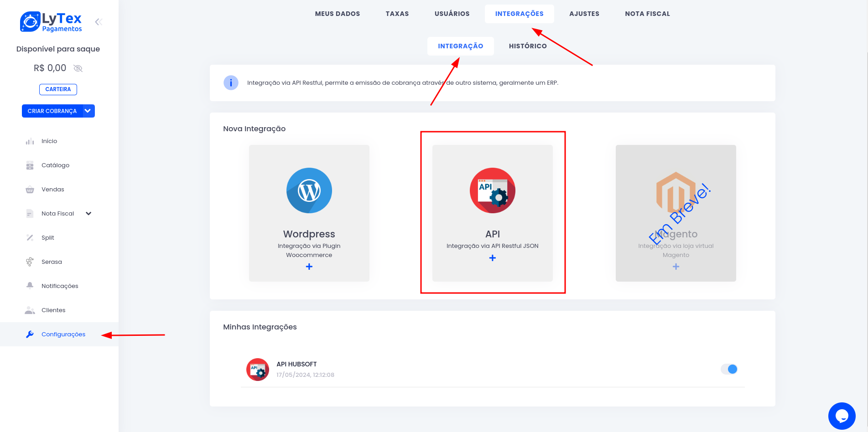Screen dimensions: 868x432
Task: Click the Notificações bell icon
Action: [30, 286]
